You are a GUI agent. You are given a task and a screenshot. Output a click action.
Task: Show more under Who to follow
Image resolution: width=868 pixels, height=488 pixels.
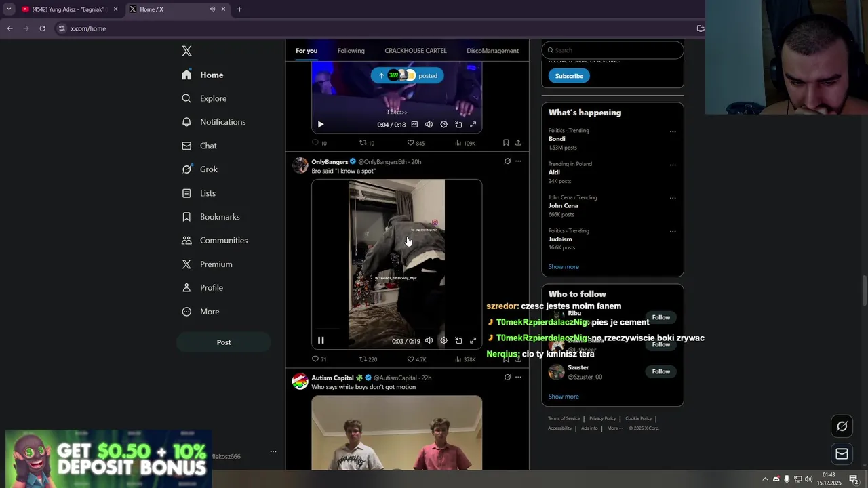coord(564,396)
